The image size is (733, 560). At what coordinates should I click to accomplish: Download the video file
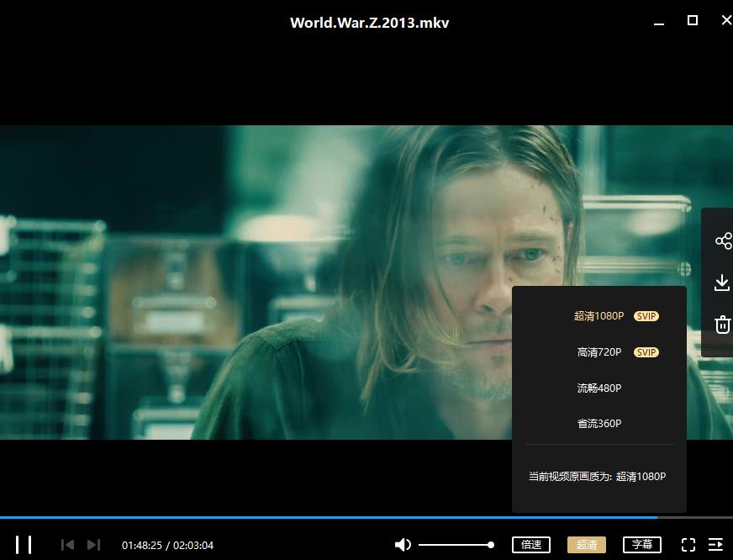pyautogui.click(x=722, y=283)
